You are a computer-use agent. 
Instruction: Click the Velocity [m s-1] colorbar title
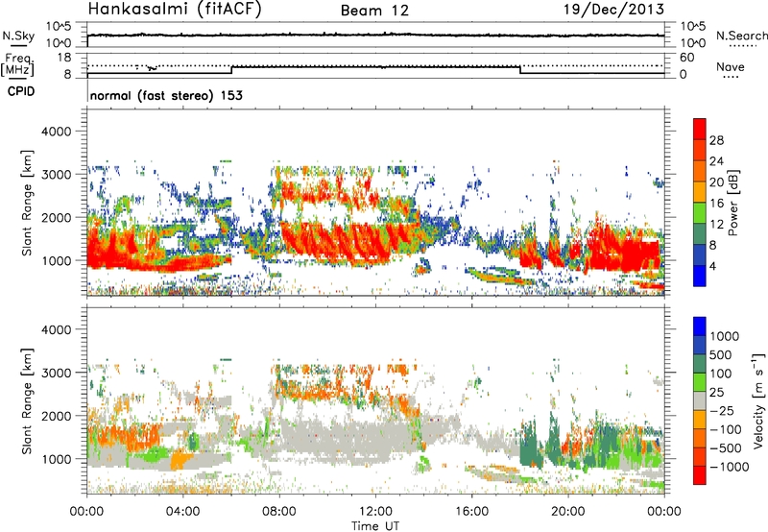tap(759, 400)
